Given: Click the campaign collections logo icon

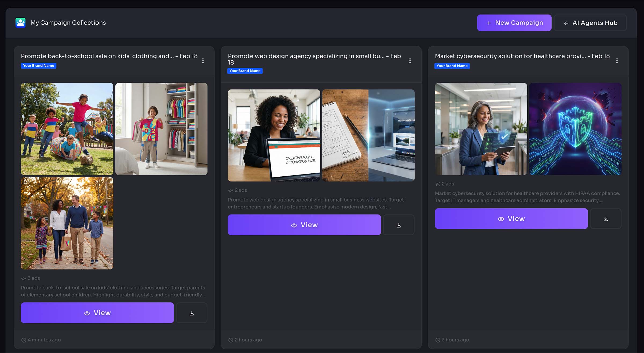Looking at the screenshot, I should click(x=20, y=23).
